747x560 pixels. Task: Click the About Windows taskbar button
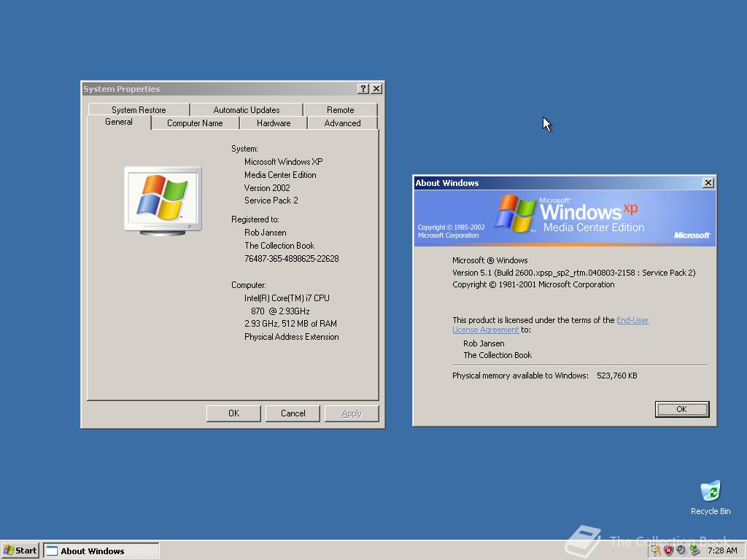pos(101,551)
